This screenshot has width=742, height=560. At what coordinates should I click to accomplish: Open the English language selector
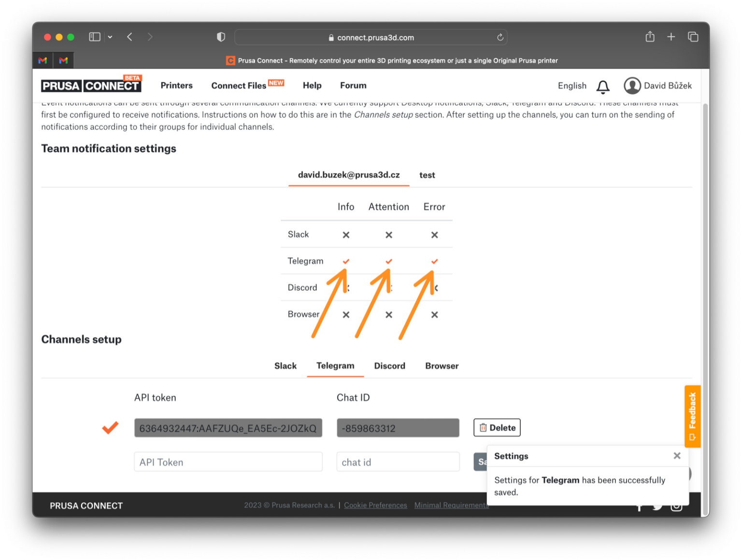coord(571,85)
